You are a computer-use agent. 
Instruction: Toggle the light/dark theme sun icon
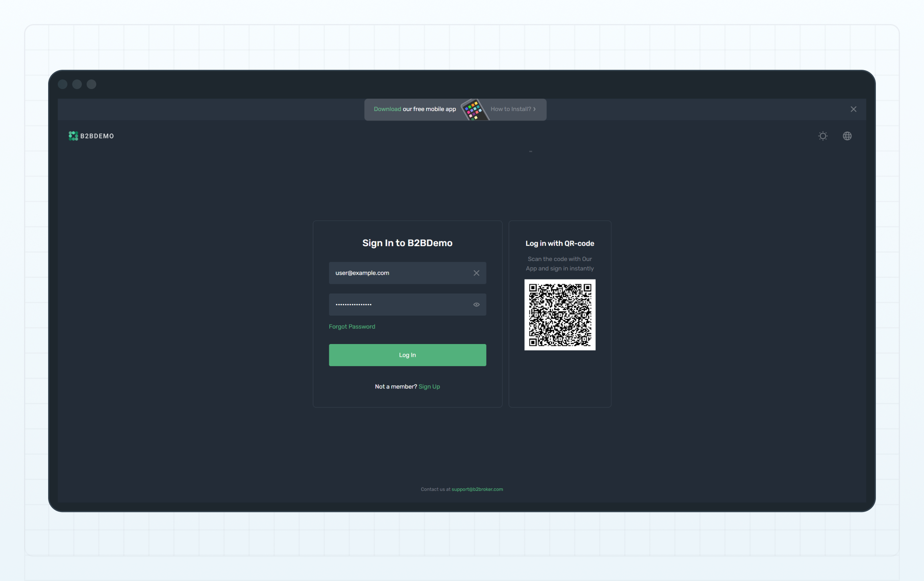823,136
